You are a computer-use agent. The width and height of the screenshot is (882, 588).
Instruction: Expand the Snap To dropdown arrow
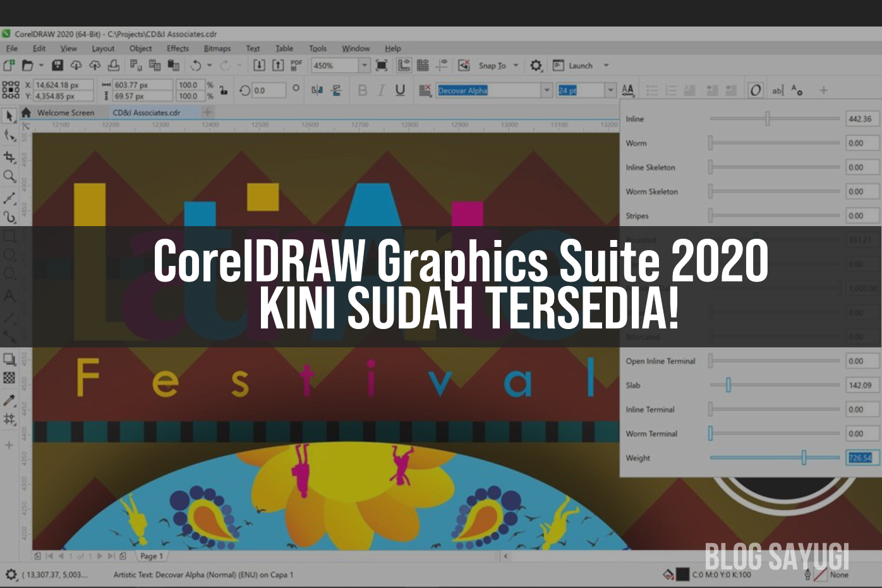516,65
